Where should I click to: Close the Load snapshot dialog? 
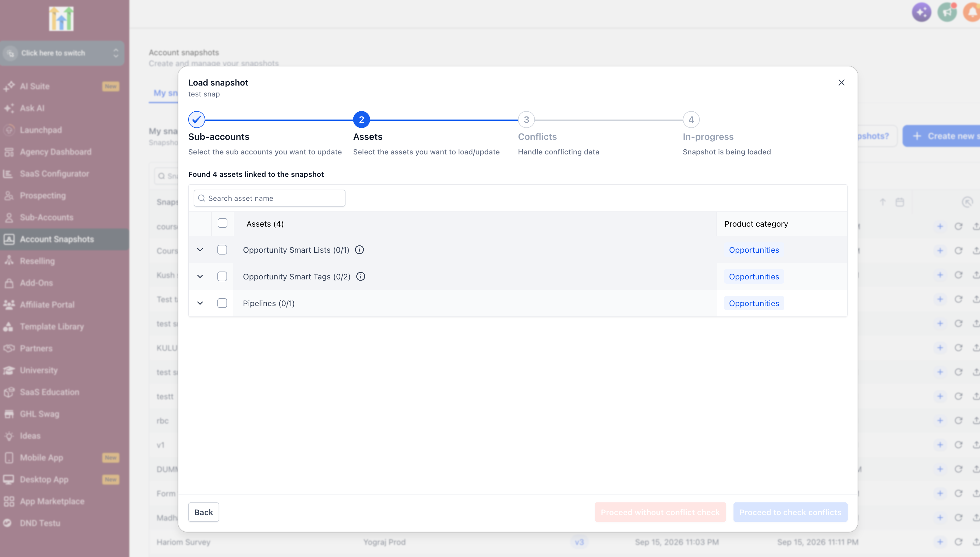click(841, 83)
